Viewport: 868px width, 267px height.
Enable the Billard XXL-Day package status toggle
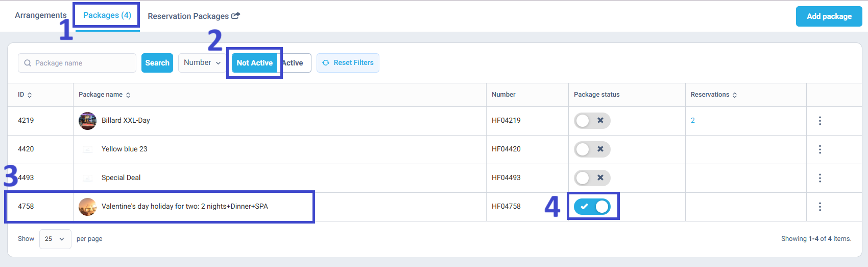pos(592,121)
